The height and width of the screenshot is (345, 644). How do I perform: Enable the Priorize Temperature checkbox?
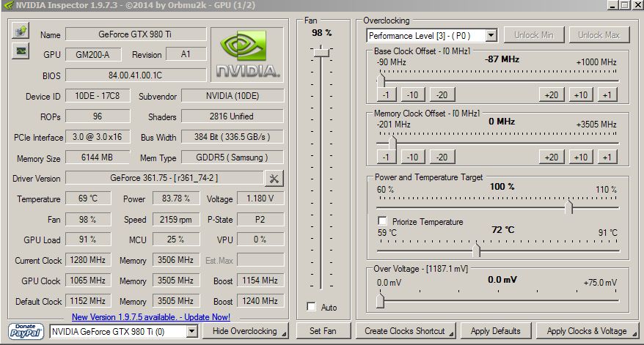[x=382, y=221]
